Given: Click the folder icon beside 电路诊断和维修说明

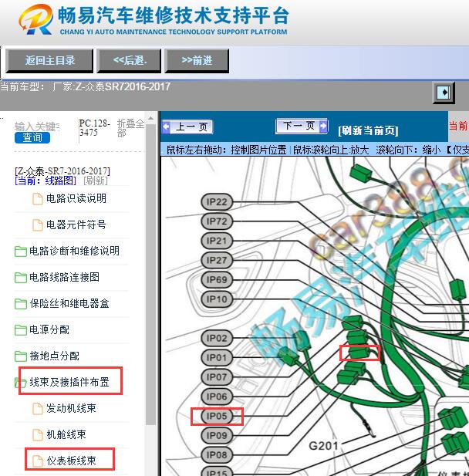Looking at the screenshot, I should click(x=21, y=252).
